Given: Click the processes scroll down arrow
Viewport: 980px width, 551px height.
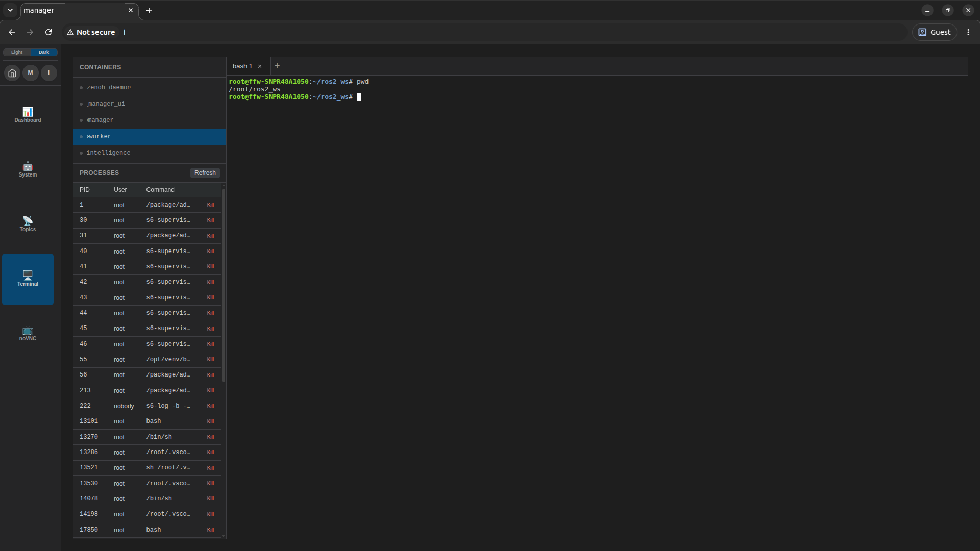Looking at the screenshot, I should 224,536.
